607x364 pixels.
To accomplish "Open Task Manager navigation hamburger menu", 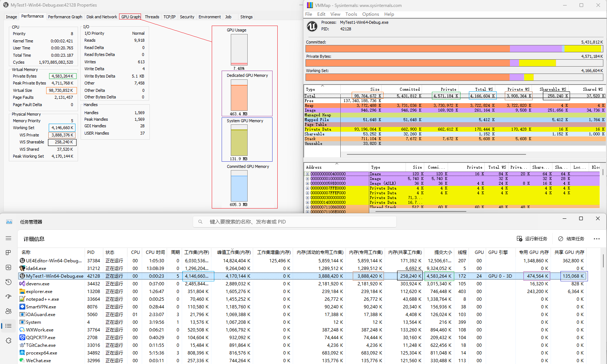I will coord(8,238).
